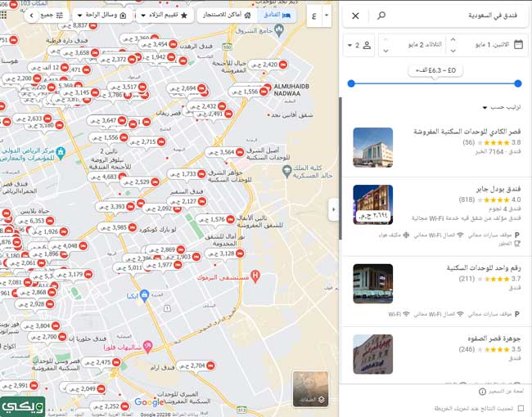Select the Hotels filter tab
532x417 pixels.
tap(277, 16)
